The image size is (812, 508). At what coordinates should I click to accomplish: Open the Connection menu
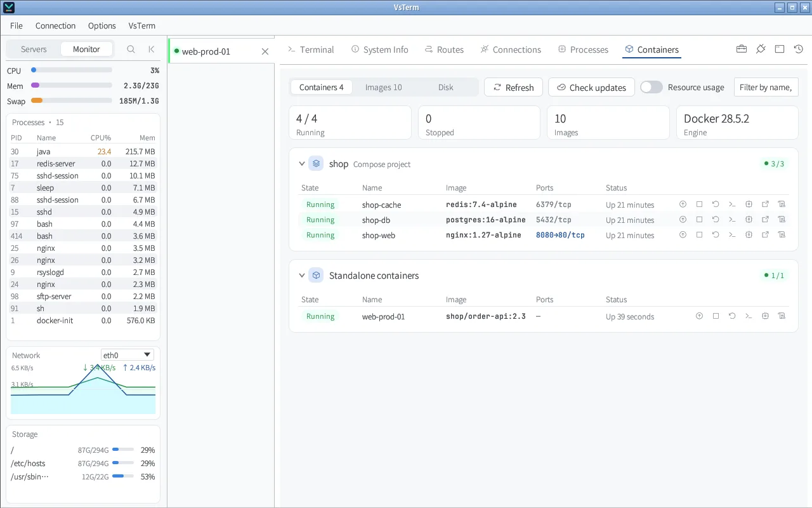pyautogui.click(x=55, y=25)
